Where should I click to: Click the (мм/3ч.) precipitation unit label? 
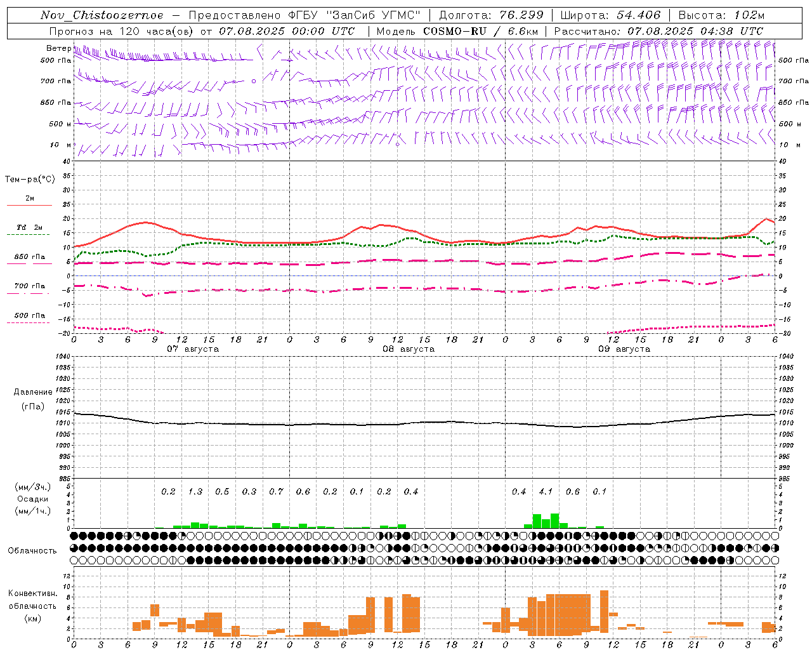tap(33, 487)
